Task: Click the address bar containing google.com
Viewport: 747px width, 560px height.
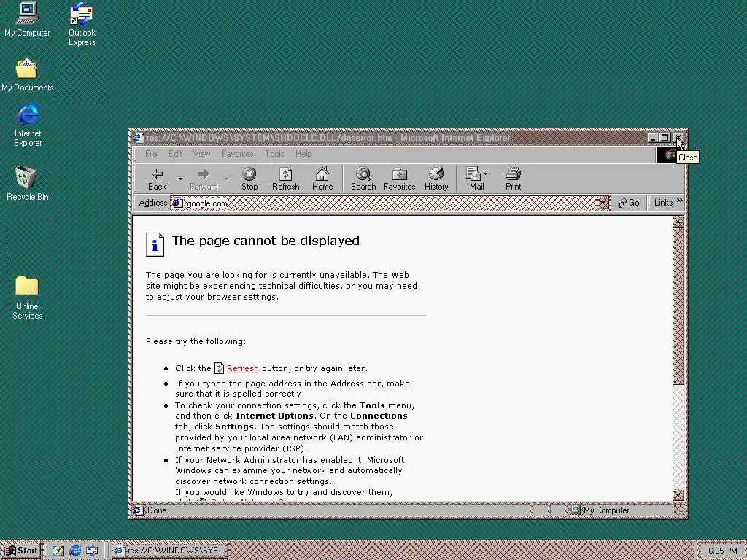Action: tap(390, 203)
